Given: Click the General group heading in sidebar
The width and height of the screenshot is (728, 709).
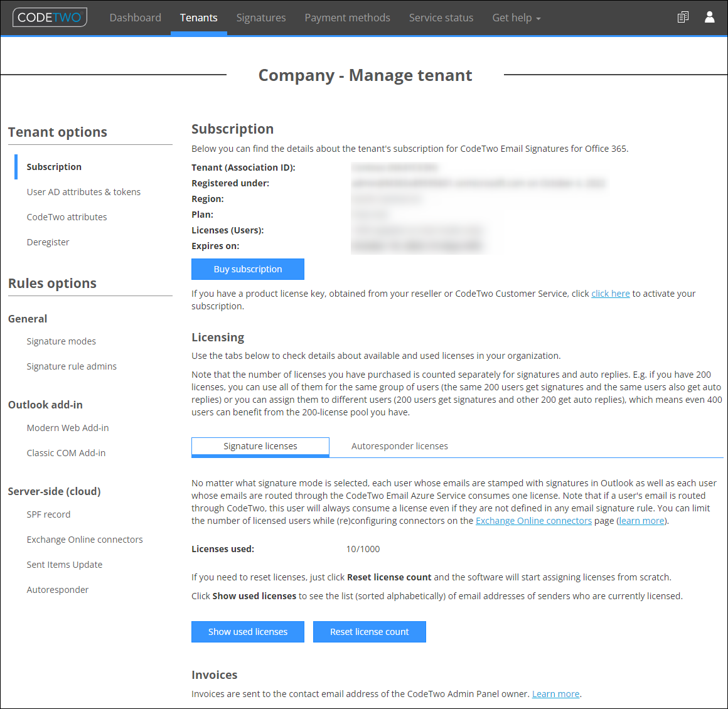Looking at the screenshot, I should coord(28,319).
